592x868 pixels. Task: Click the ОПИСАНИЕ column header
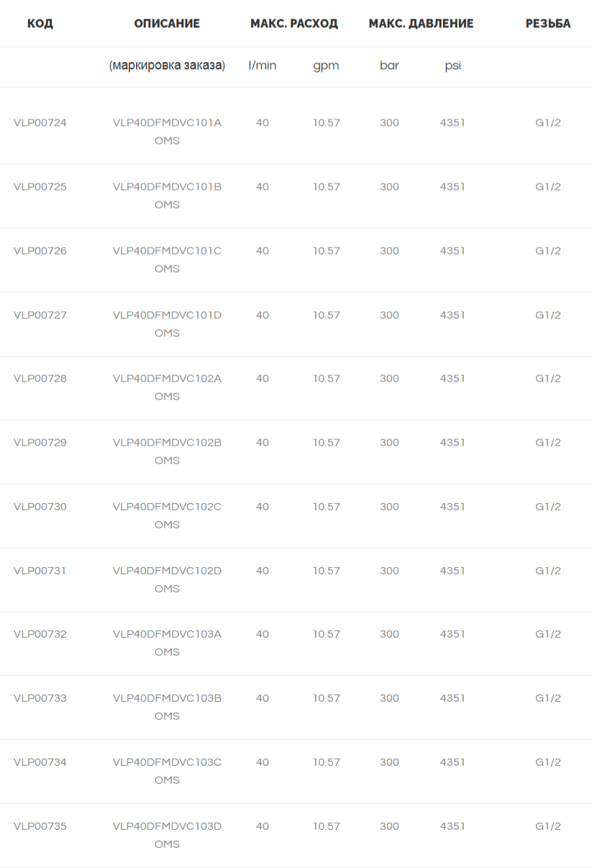point(167,24)
